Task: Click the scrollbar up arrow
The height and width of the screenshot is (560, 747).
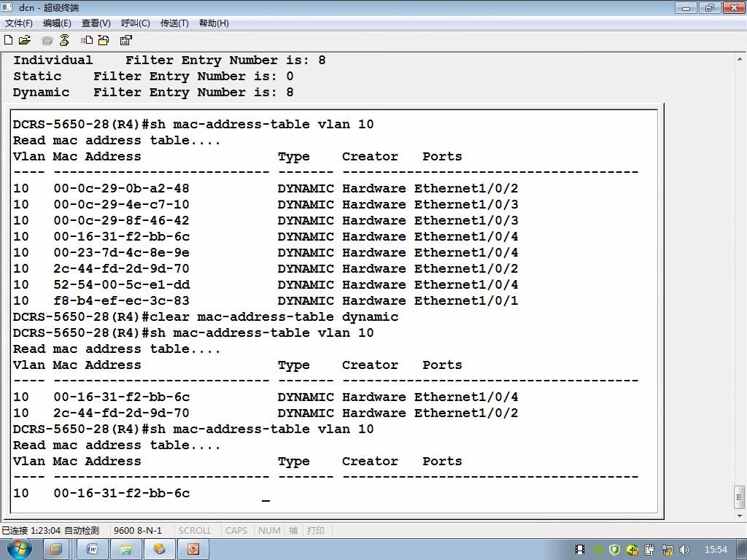Action: [x=740, y=60]
